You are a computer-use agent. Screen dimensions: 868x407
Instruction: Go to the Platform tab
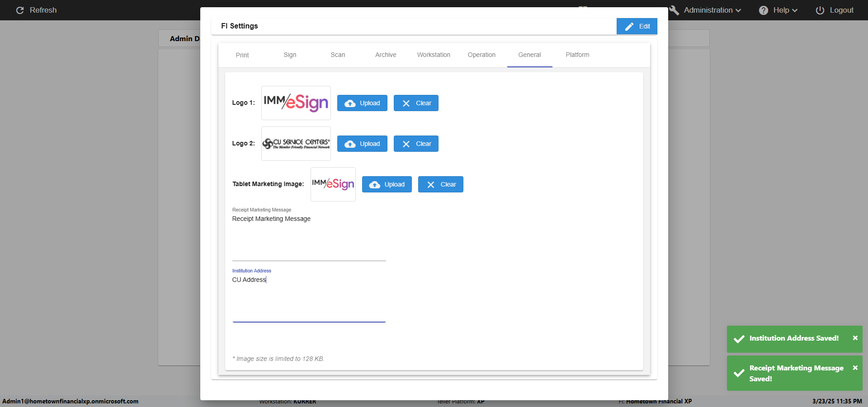tap(578, 55)
